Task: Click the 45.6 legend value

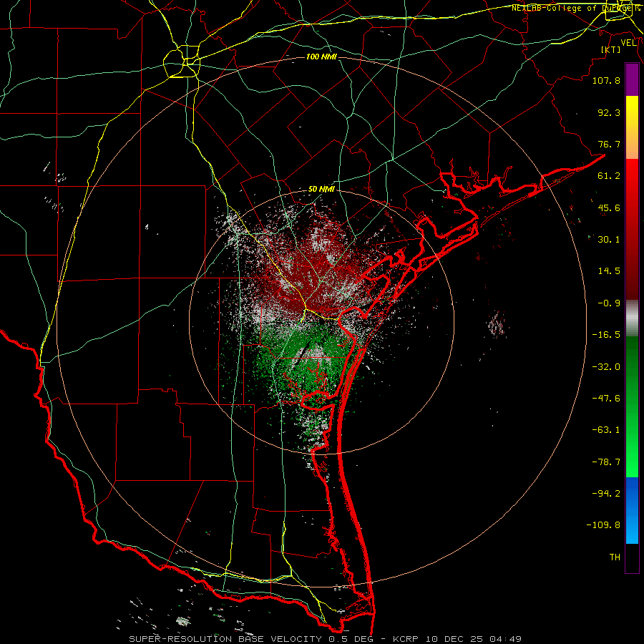Action: [x=609, y=208]
